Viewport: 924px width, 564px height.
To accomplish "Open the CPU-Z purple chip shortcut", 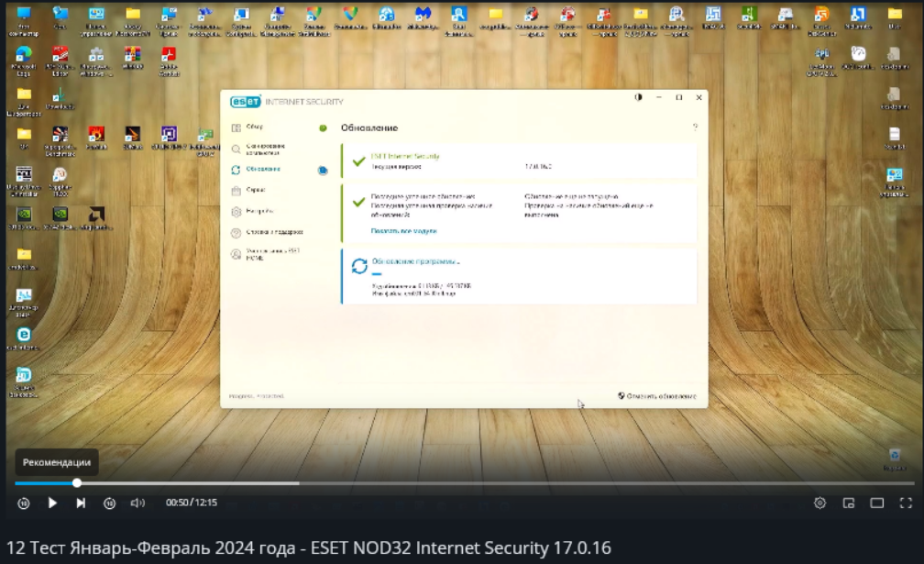I will [x=169, y=138].
